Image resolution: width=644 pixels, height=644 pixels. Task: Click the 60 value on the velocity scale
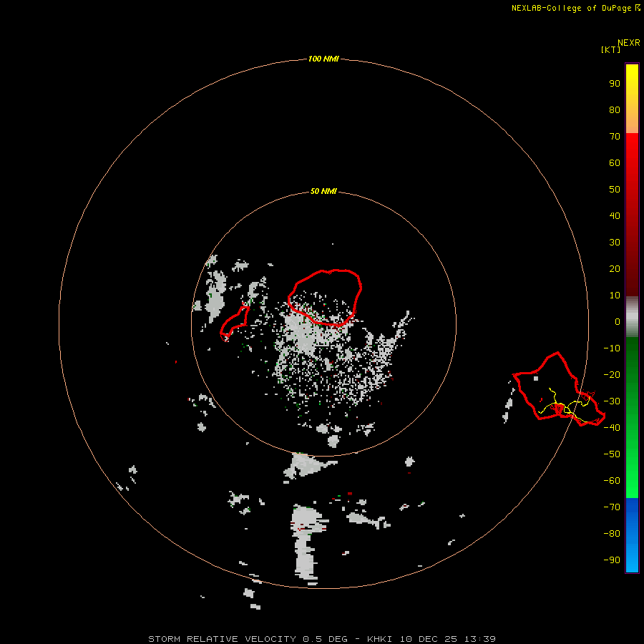click(615, 162)
